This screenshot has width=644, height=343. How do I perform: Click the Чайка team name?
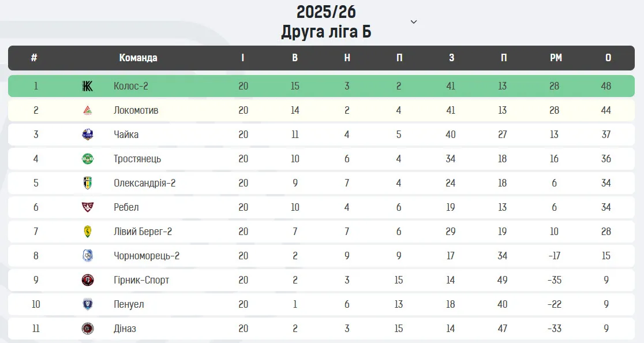[126, 135]
